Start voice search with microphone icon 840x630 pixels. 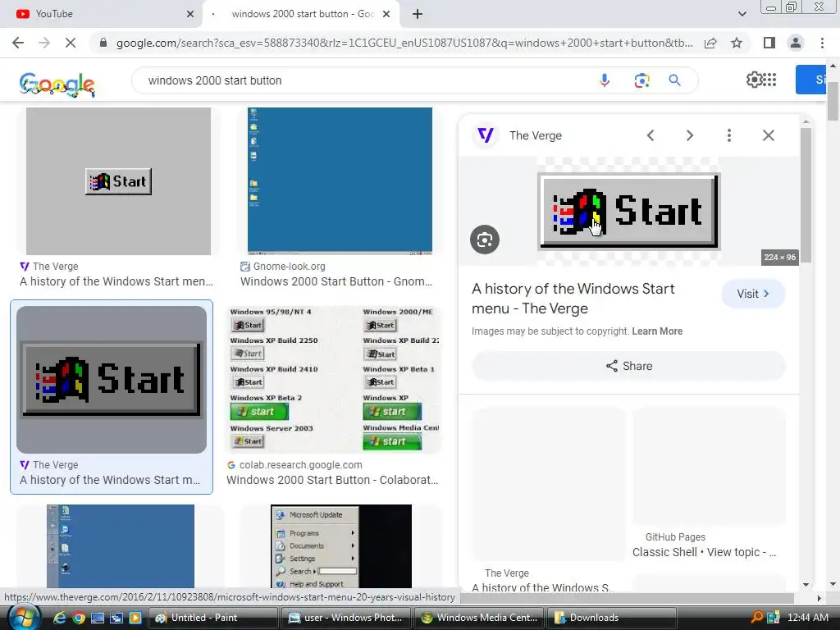pyautogui.click(x=605, y=80)
